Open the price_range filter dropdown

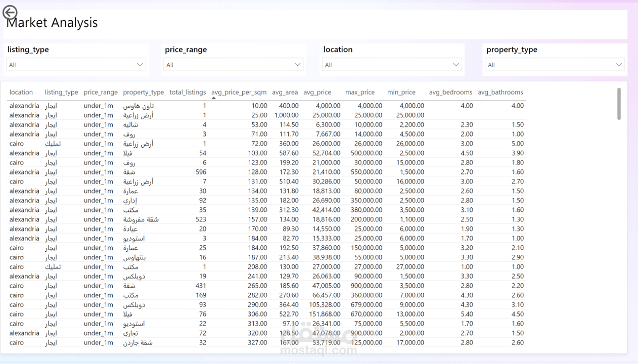point(234,64)
